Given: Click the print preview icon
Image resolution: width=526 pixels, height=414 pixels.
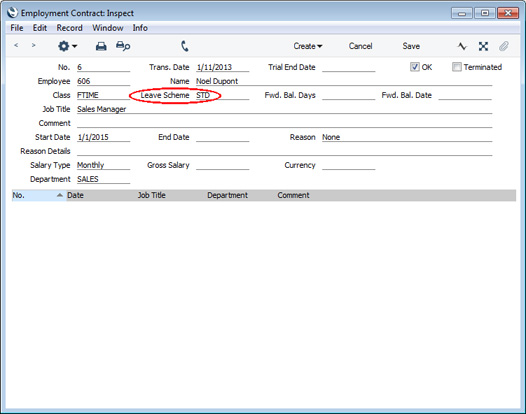Looking at the screenshot, I should pos(123,46).
